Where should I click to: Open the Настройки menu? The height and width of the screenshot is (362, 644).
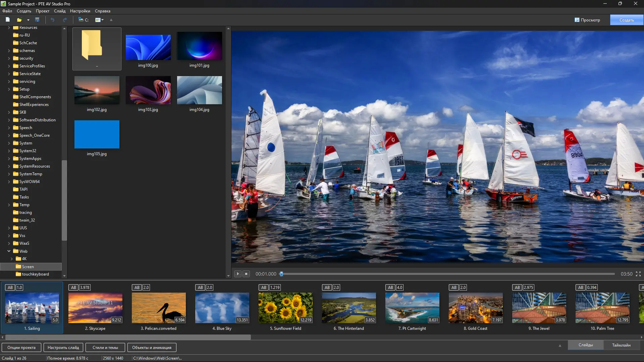click(79, 11)
